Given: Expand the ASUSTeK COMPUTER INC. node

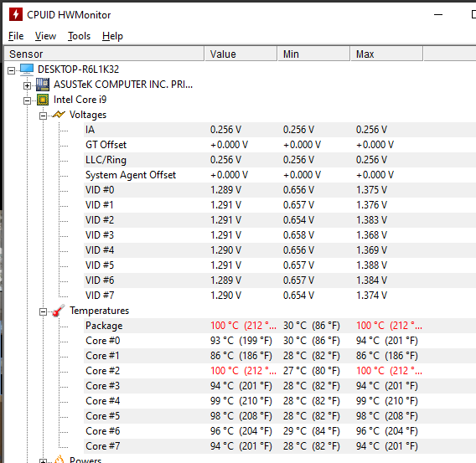Looking at the screenshot, I should coord(27,85).
